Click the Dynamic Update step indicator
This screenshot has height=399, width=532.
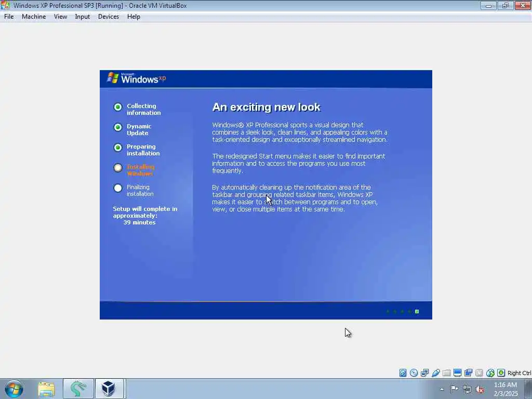coord(118,127)
